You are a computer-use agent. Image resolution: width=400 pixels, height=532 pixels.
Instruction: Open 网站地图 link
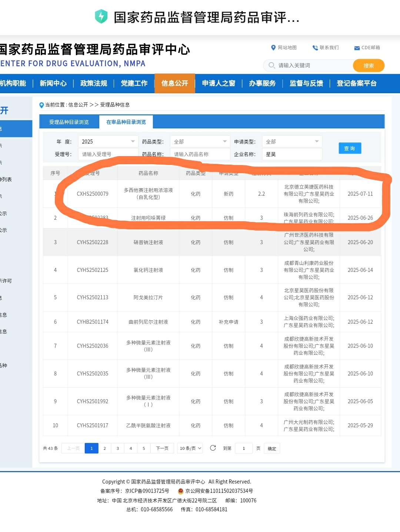(287, 48)
